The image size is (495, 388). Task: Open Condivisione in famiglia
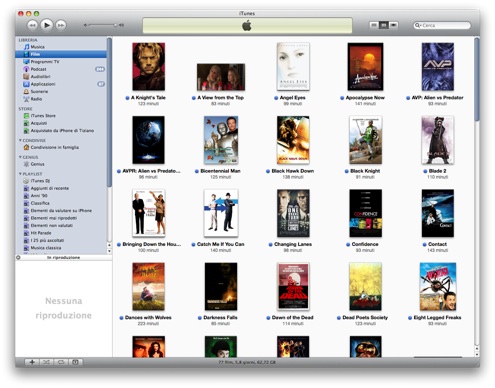(x=55, y=147)
